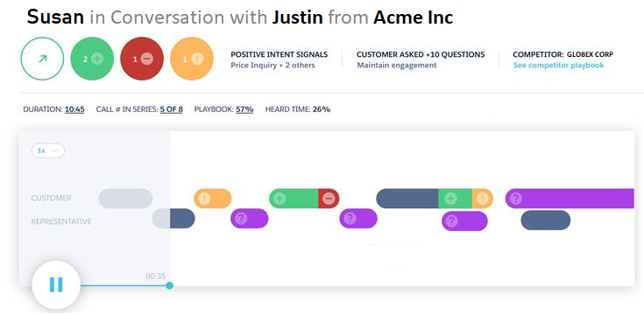Click the first purple question representative segment

pos(250,219)
